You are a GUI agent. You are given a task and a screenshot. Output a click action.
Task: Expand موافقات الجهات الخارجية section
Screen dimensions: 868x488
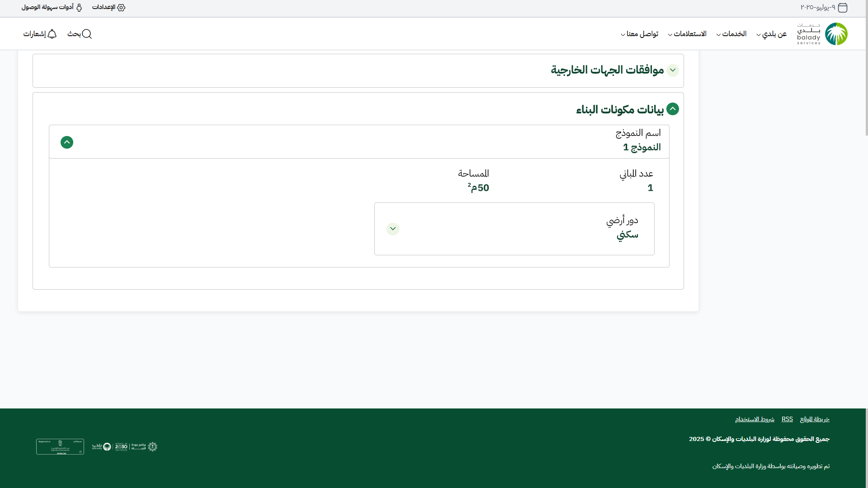[x=673, y=70]
